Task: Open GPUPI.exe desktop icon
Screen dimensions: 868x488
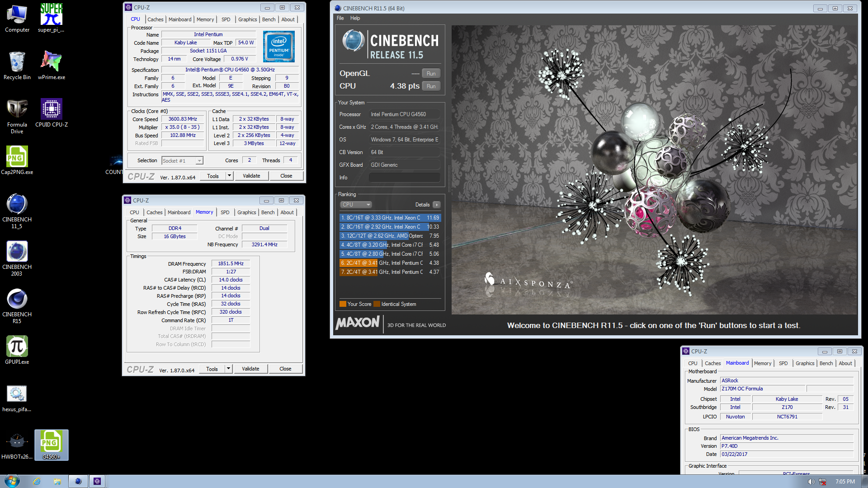Action: tap(17, 351)
